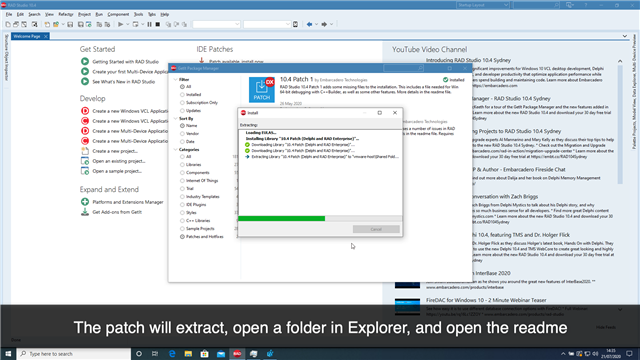Click FireDAC for Windows 10 webinar title
The image size is (640, 360).
[x=486, y=300]
